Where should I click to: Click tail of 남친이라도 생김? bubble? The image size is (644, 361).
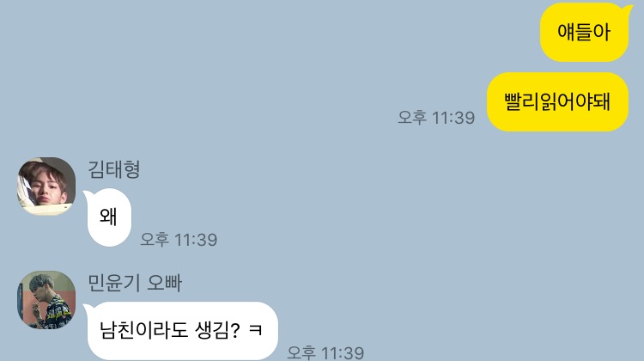[88, 307]
